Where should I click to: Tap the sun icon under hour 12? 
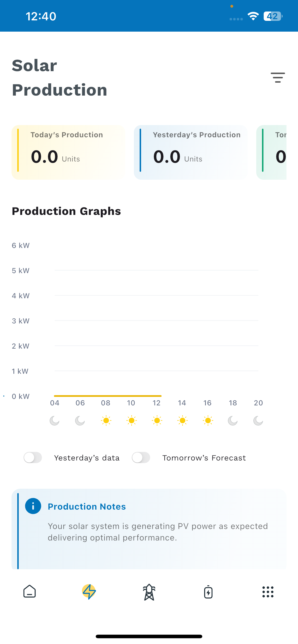click(157, 420)
